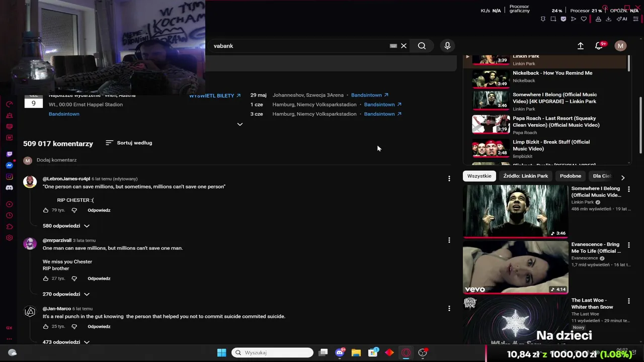Click the pin icon in Opera toolbar
Image resolution: width=644 pixels, height=362 pixels.
click(x=543, y=19)
